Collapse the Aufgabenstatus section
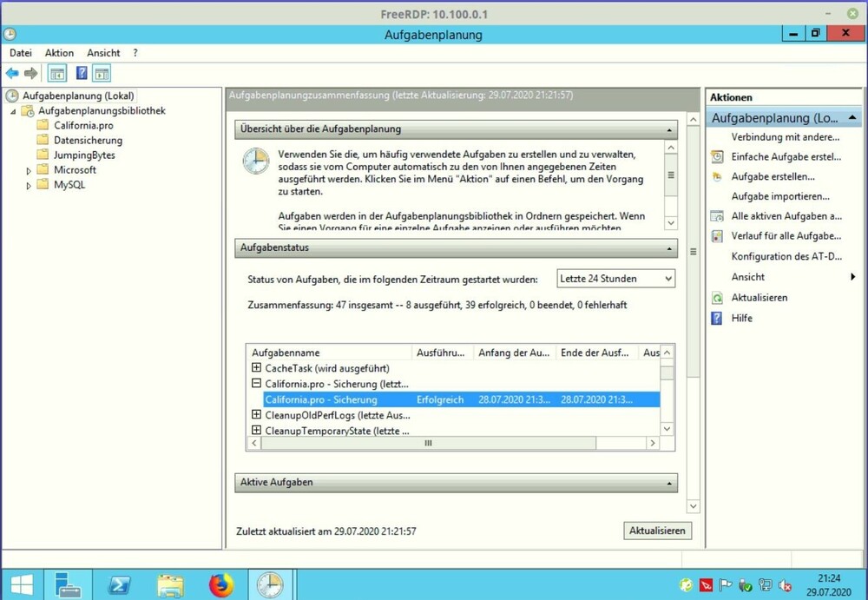The image size is (868, 600). [x=669, y=248]
